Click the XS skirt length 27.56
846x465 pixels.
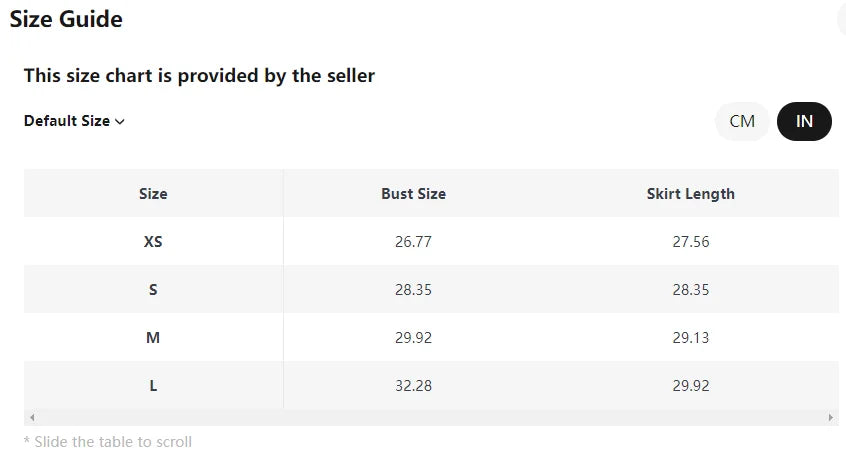coord(690,242)
